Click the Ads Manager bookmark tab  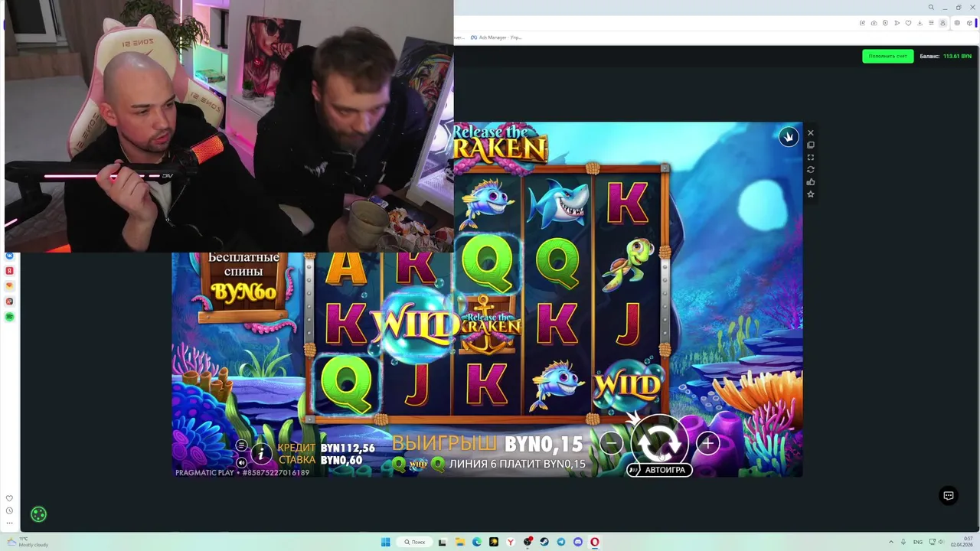pyautogui.click(x=496, y=37)
